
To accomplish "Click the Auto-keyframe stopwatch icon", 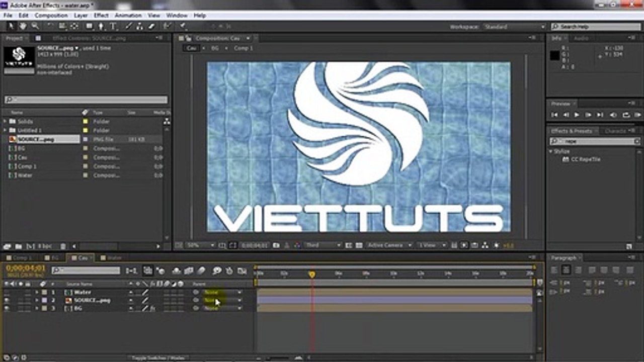I will pyautogui.click(x=229, y=270).
